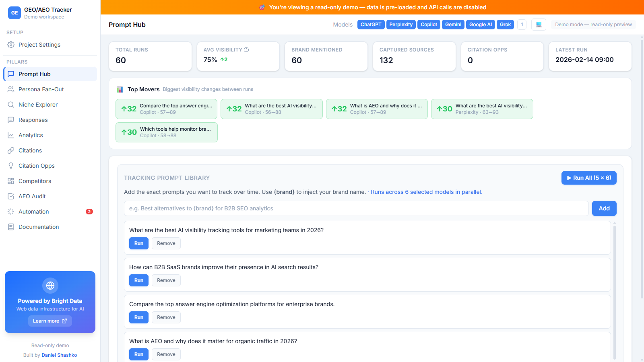Viewport: 644px width, 362px height.
Task: Click the red Automation notification badge
Action: (x=89, y=212)
